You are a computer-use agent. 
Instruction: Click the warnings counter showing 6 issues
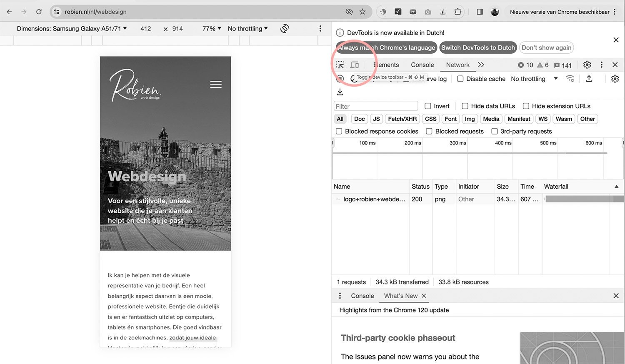pos(543,65)
